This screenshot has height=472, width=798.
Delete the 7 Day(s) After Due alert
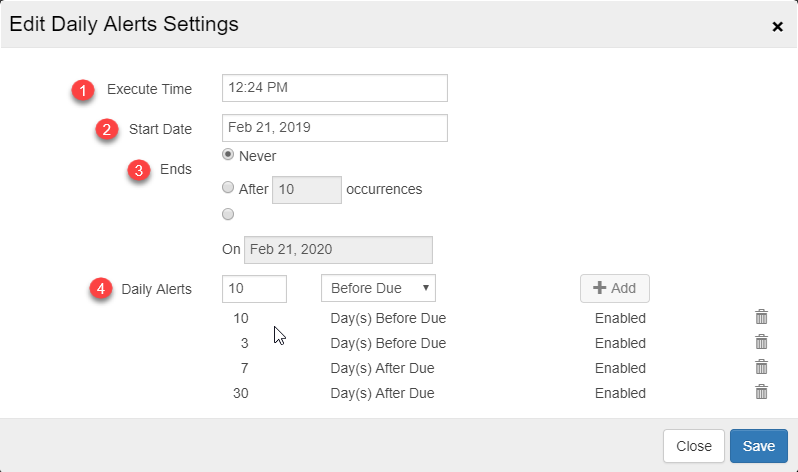tap(761, 367)
